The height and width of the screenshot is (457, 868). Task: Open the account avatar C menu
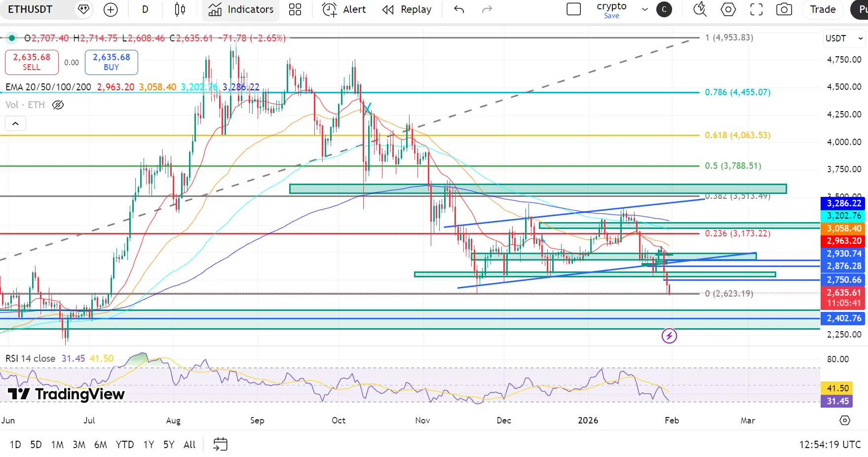pyautogui.click(x=664, y=9)
